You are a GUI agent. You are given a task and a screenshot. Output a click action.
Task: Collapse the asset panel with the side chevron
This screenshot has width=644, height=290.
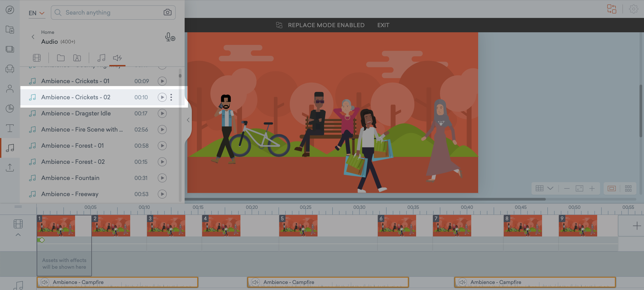[188, 120]
